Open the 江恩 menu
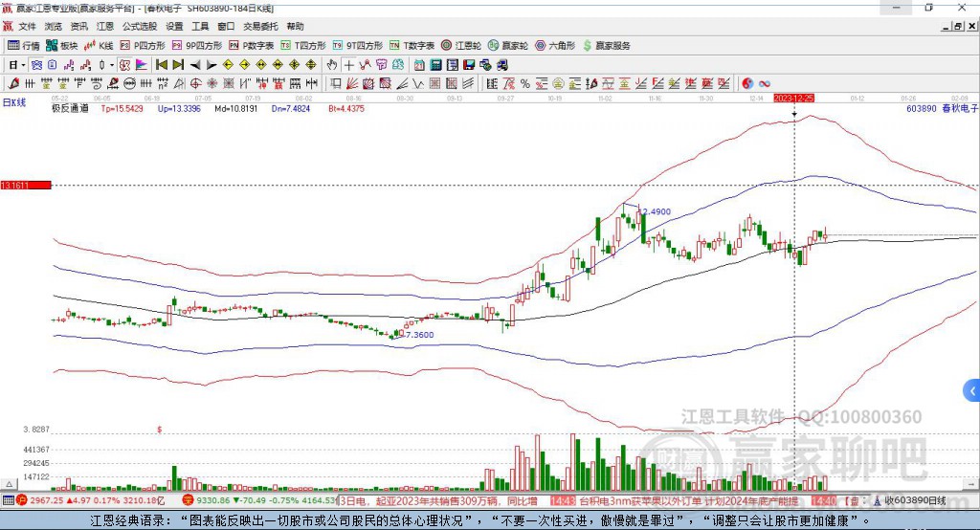The width and height of the screenshot is (980, 530). coord(105,26)
